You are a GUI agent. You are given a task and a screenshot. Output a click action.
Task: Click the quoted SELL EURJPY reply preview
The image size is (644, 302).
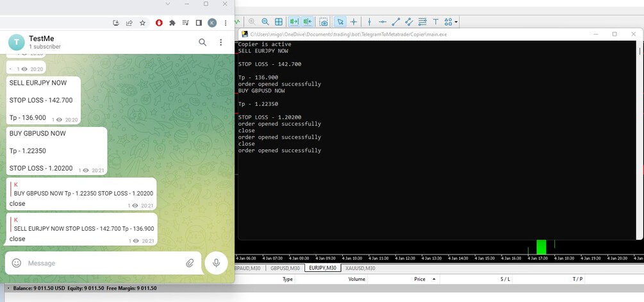tap(82, 225)
